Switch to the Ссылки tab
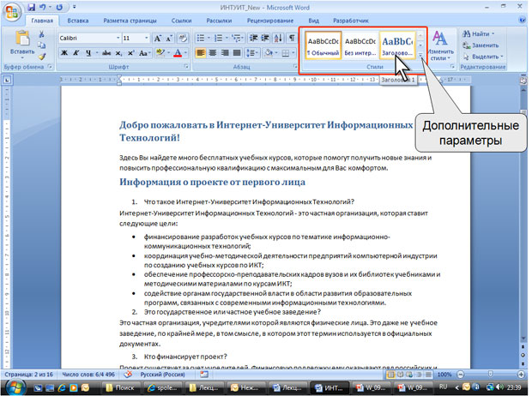 tap(182, 21)
